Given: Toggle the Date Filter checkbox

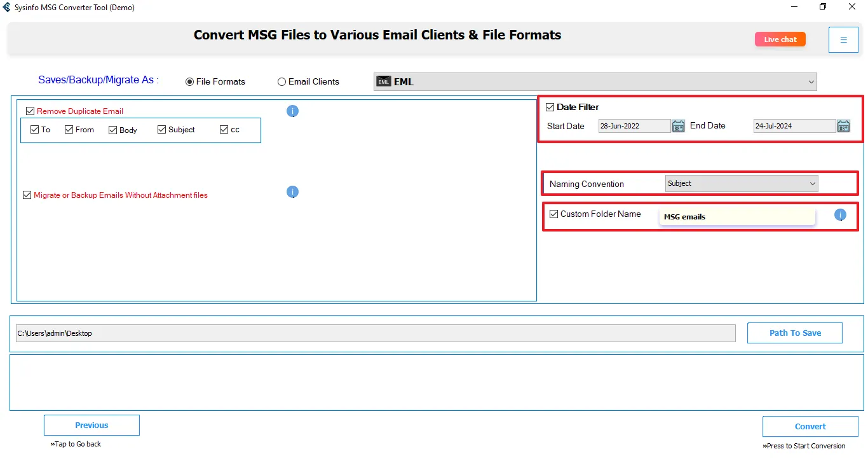Looking at the screenshot, I should 550,107.
